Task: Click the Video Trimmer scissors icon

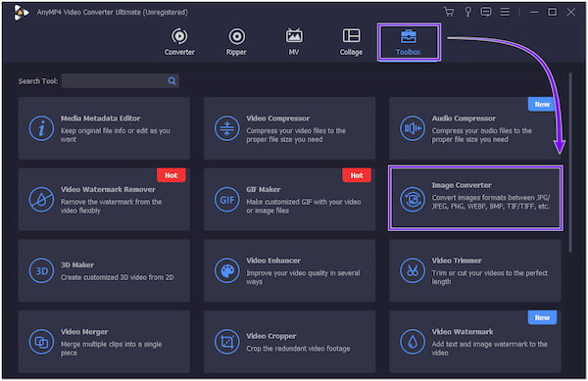Action: pos(413,270)
